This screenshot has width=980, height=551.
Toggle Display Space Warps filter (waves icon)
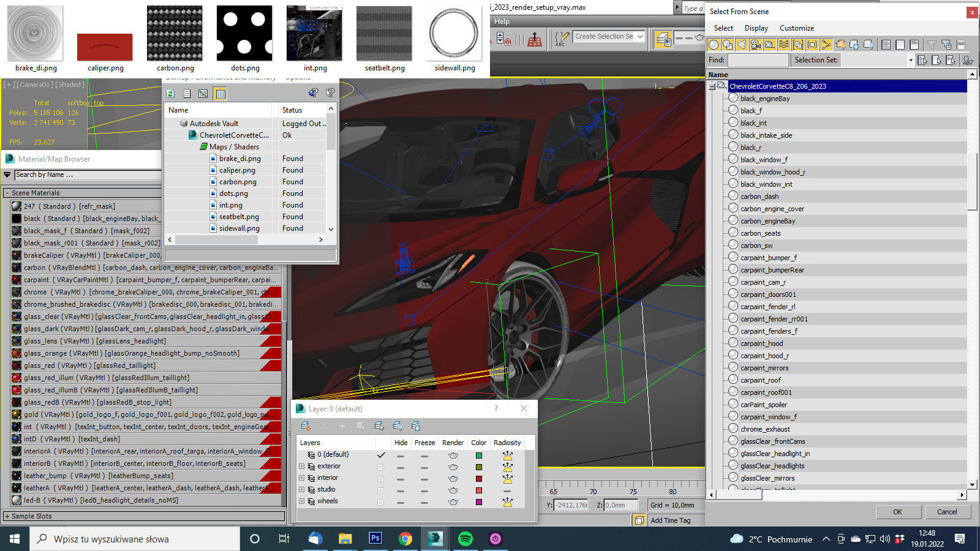784,45
